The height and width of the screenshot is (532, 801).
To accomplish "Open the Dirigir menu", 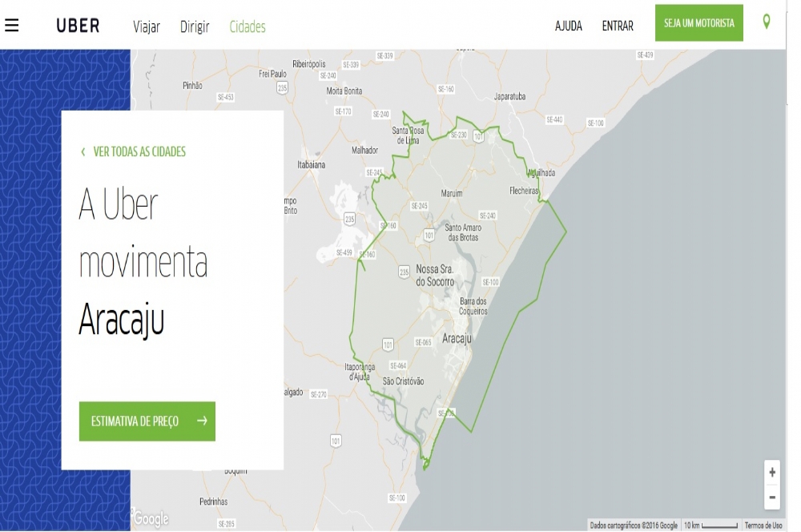I will 195,26.
